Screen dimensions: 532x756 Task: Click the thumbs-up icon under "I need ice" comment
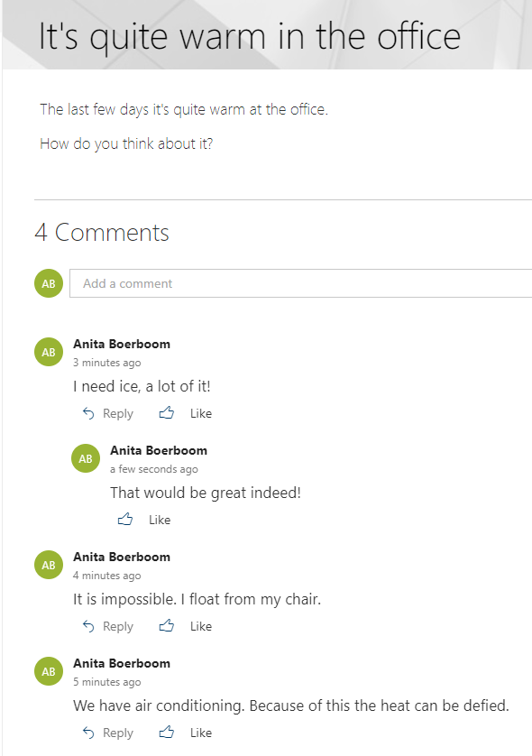166,412
